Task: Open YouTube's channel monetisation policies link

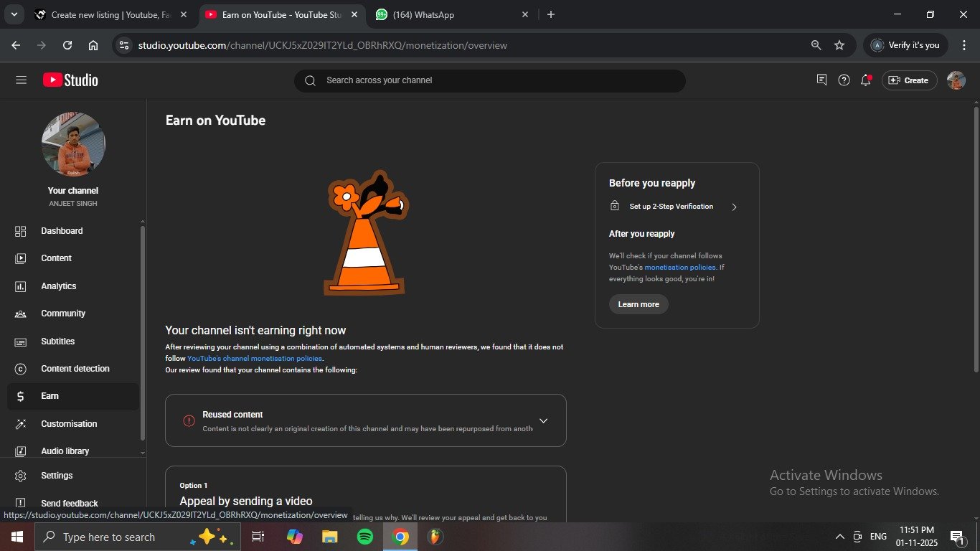Action: point(255,359)
